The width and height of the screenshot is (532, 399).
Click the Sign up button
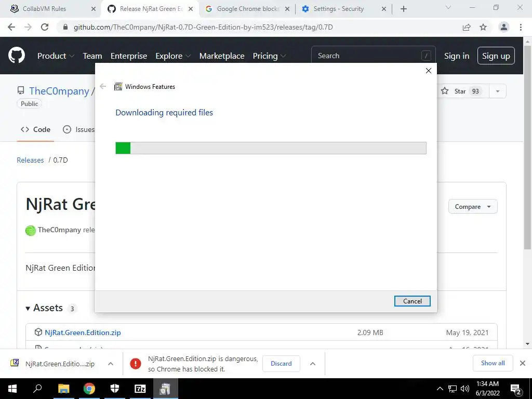click(496, 56)
